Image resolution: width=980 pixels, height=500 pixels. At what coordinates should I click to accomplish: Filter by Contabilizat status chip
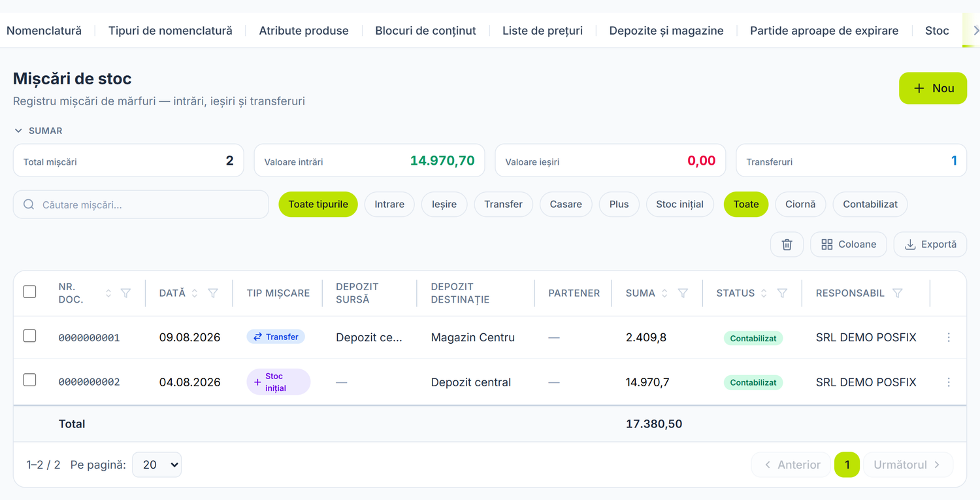click(x=870, y=205)
